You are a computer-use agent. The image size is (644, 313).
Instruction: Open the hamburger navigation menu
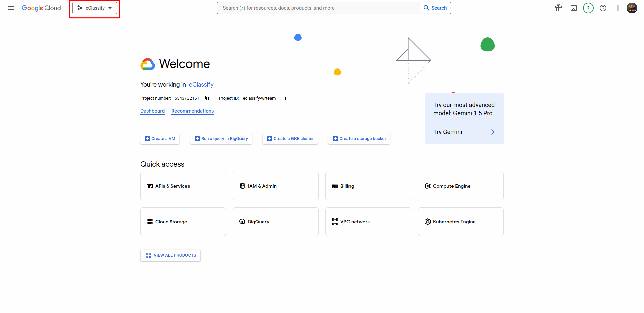point(11,8)
